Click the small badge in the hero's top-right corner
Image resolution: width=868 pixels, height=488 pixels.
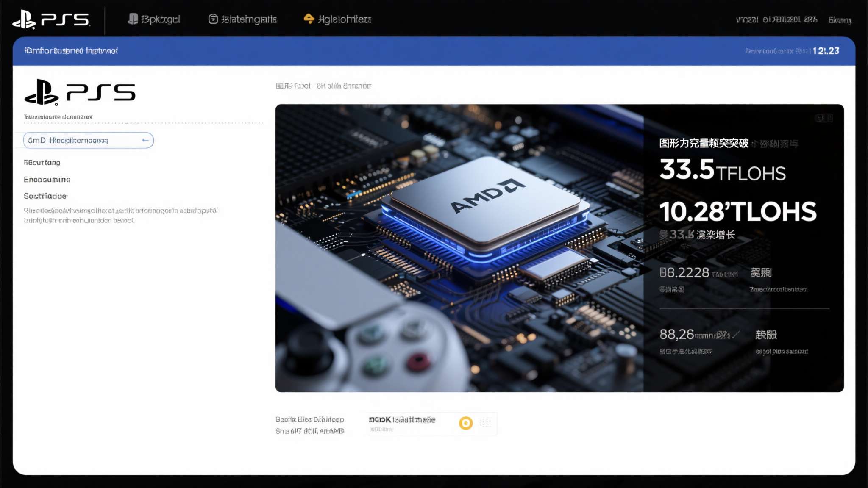(x=824, y=118)
